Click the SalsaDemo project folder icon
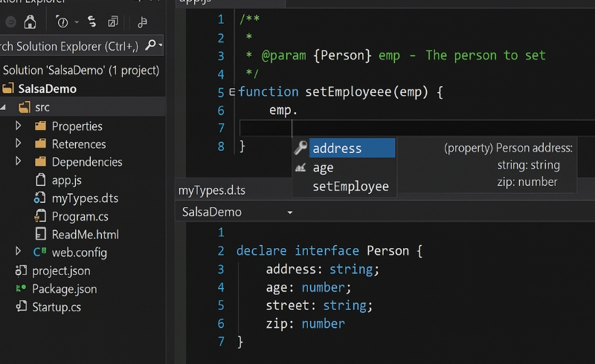This screenshot has height=364, width=595. click(8, 88)
